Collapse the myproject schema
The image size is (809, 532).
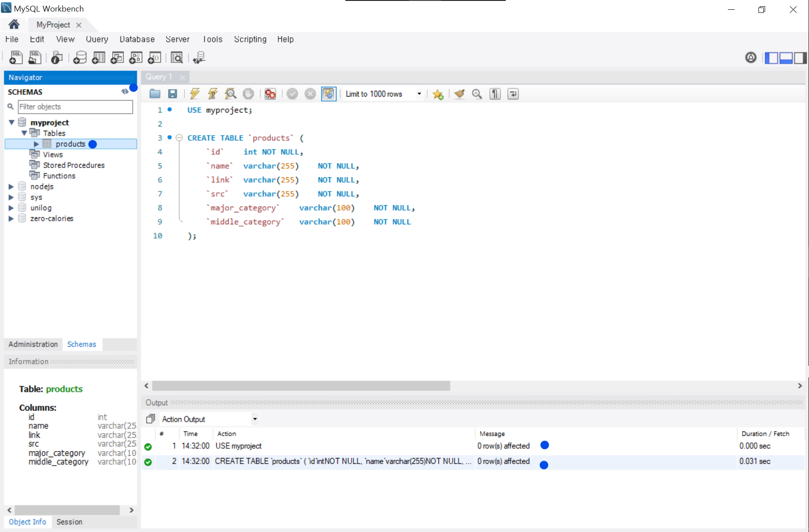pyautogui.click(x=12, y=122)
